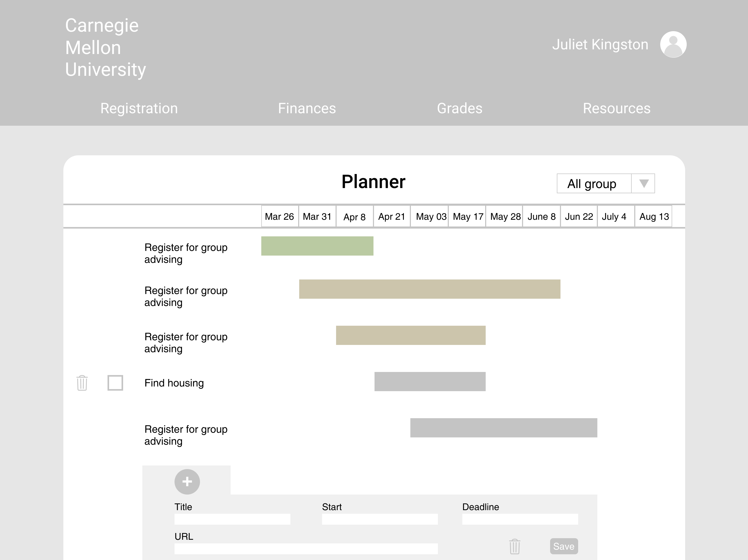The image size is (748, 560).
Task: Open the Registration menu item
Action: click(x=139, y=109)
